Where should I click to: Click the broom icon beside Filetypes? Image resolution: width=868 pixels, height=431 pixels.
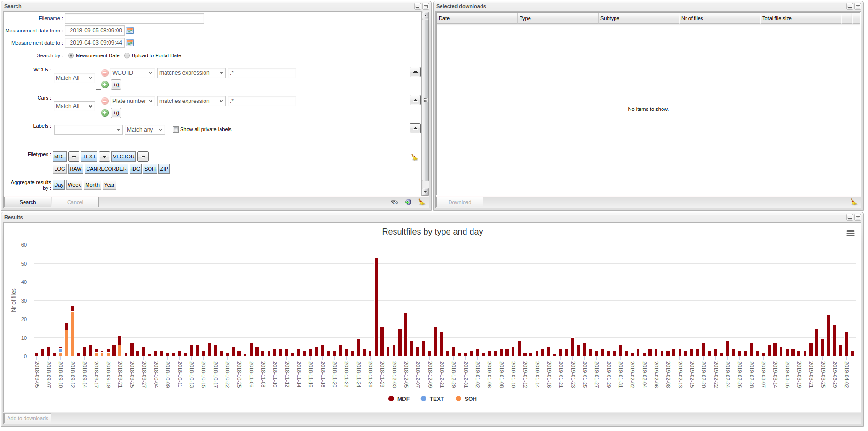pos(414,157)
